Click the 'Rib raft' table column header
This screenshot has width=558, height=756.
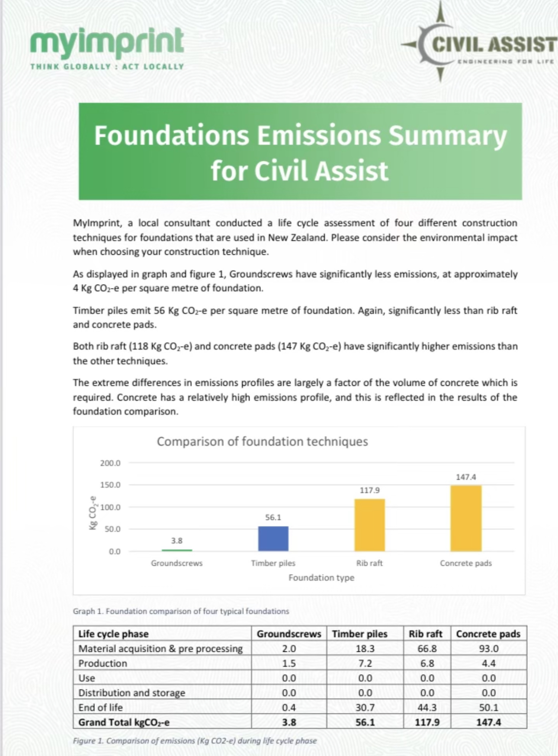point(426,634)
